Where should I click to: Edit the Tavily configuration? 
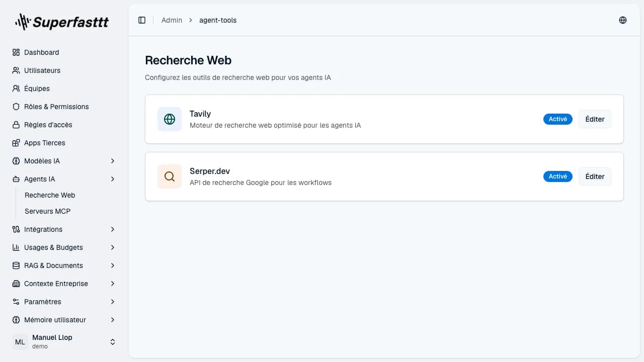pos(595,119)
